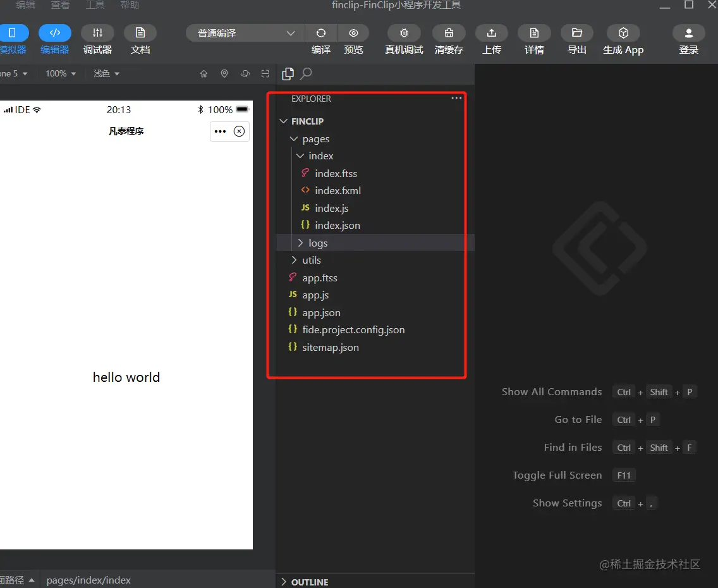Click the upload (上传) icon
The height and width of the screenshot is (588, 718).
491,33
